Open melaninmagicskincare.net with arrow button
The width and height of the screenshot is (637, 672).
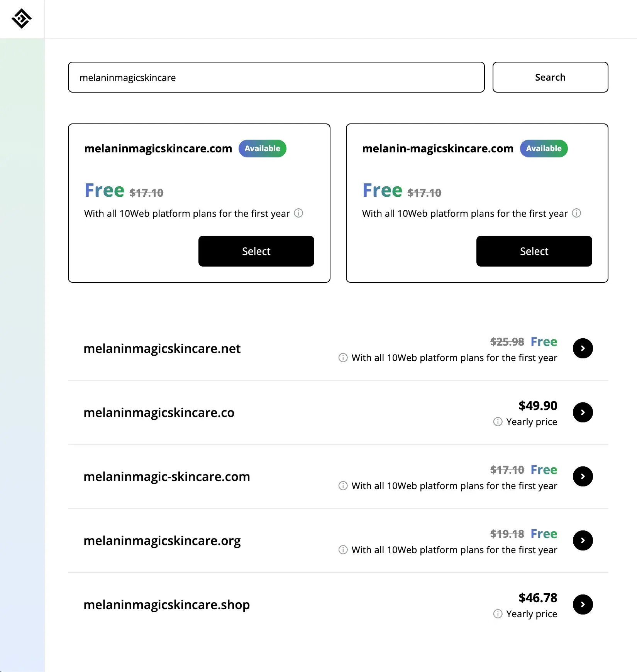pos(583,348)
